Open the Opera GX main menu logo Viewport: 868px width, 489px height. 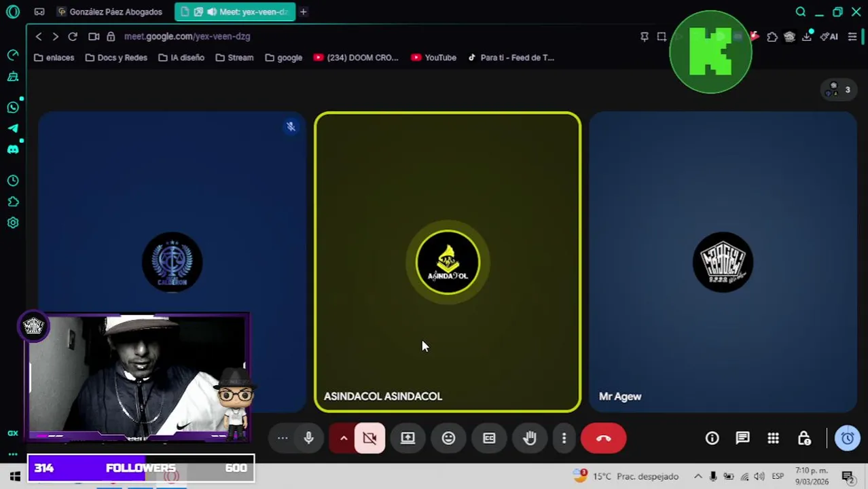[x=13, y=12]
